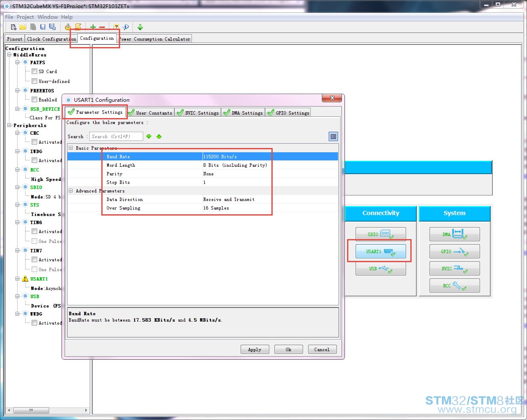The image size is (527, 420).
Task: Click the green plus toolbar icon
Action: 93,27
